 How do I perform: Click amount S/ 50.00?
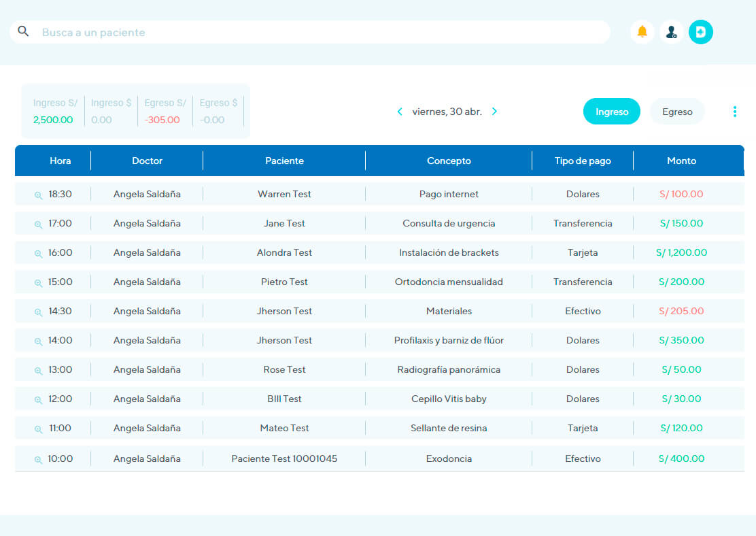click(x=681, y=369)
